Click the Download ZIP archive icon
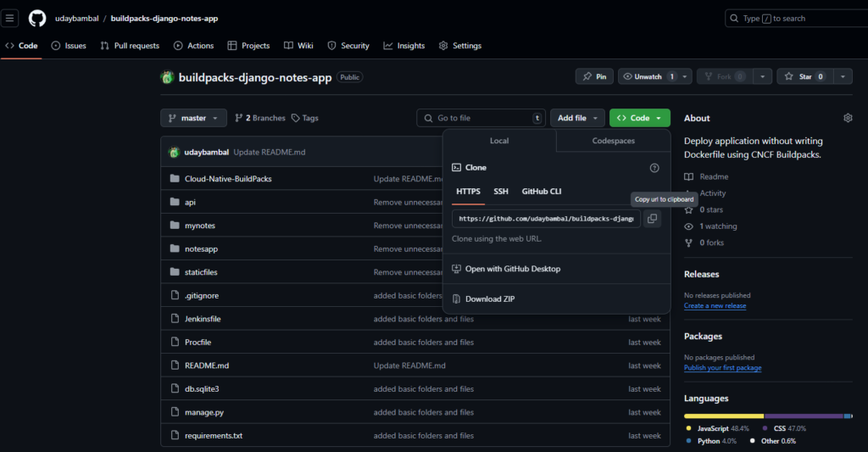 [456, 299]
